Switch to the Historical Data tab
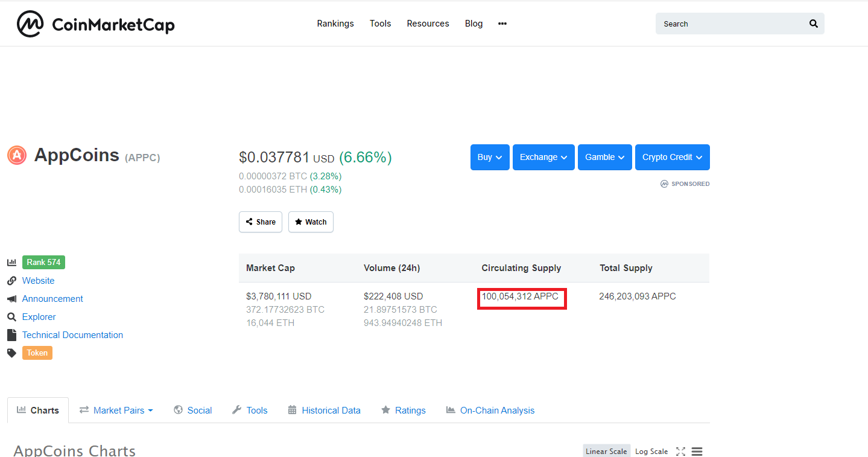Image resolution: width=868 pixels, height=457 pixels. [x=324, y=411]
